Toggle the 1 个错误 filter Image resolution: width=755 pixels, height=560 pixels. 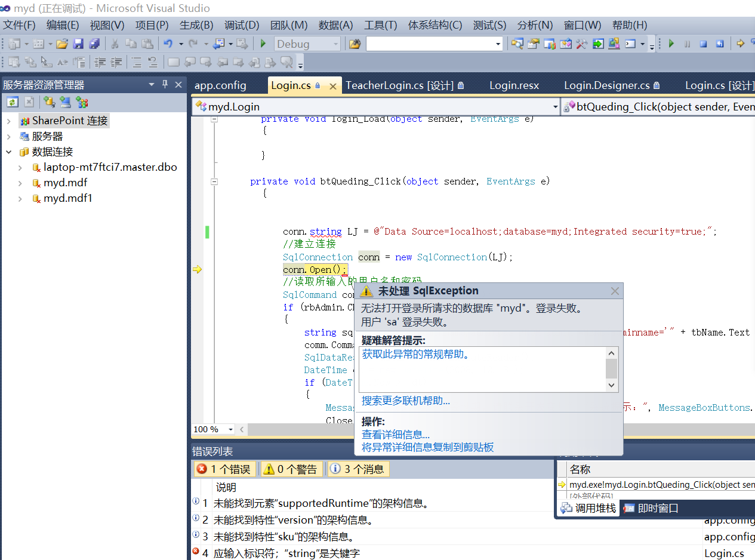(x=224, y=469)
